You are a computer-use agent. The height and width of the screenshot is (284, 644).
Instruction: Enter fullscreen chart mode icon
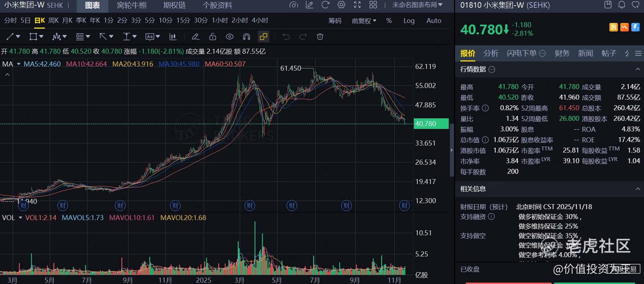(357, 5)
